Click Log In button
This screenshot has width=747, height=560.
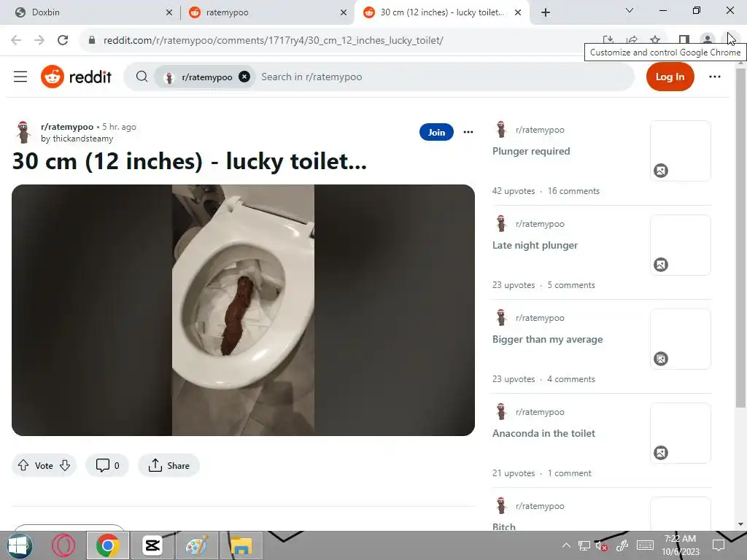coord(670,77)
